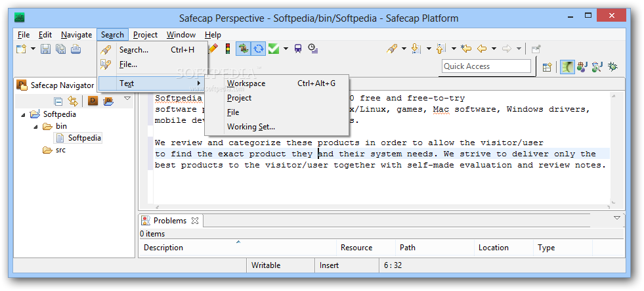
Task: Switch to the Java Browsing perspective icon
Action: pyautogui.click(x=597, y=66)
